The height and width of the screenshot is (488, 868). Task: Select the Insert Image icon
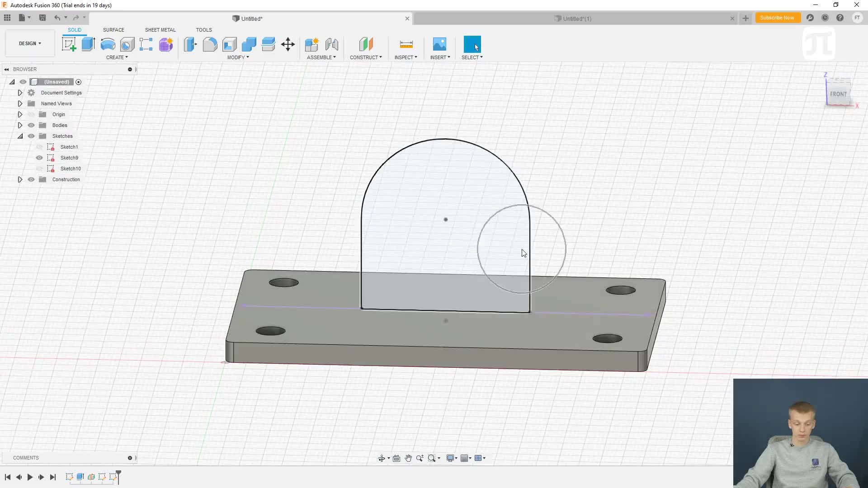tap(439, 44)
